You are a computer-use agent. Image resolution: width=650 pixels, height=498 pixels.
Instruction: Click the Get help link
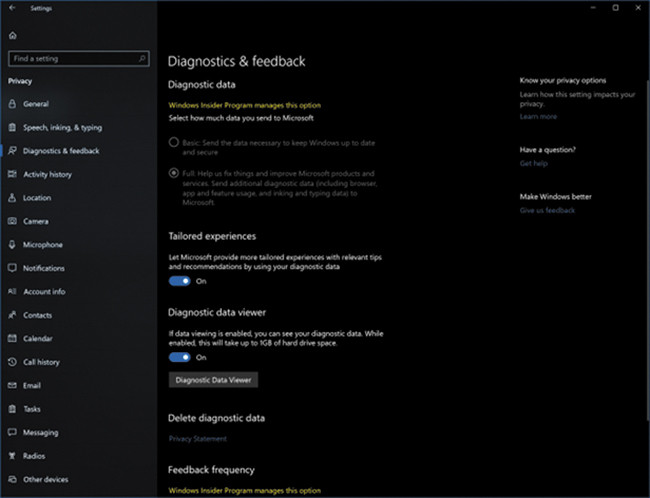click(x=534, y=163)
